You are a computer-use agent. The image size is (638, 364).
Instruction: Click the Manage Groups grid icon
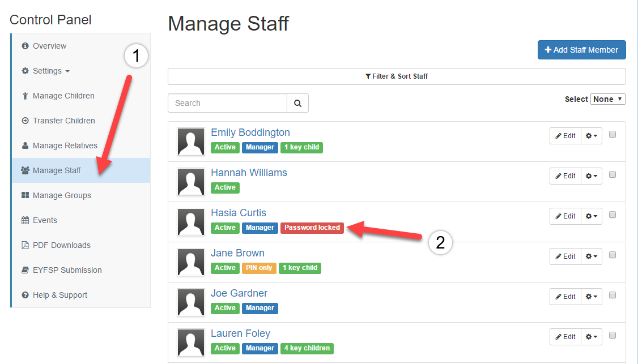[x=25, y=195]
